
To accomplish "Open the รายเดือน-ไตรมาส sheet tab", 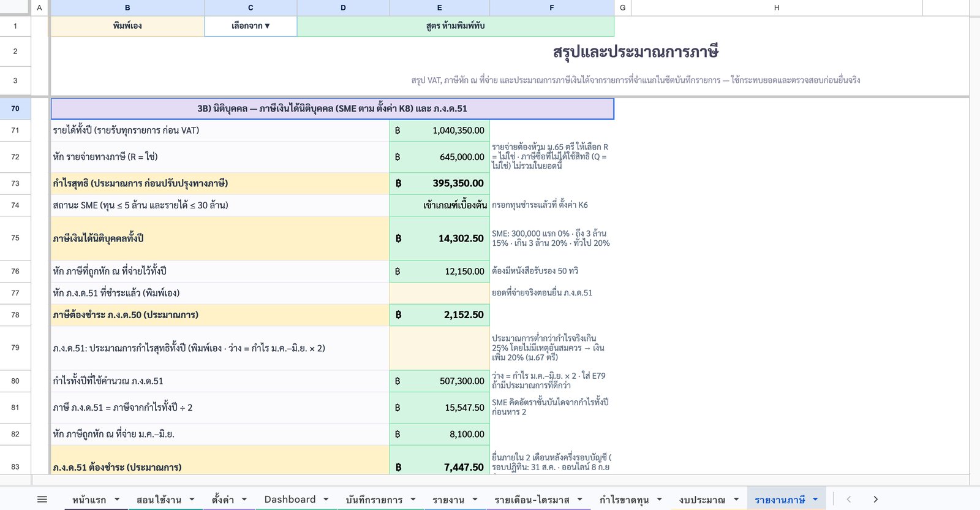I will point(532,500).
